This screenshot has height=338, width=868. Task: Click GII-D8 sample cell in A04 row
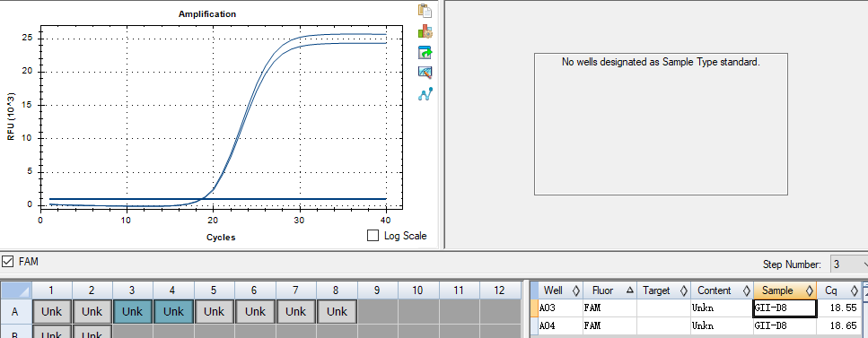tap(785, 325)
